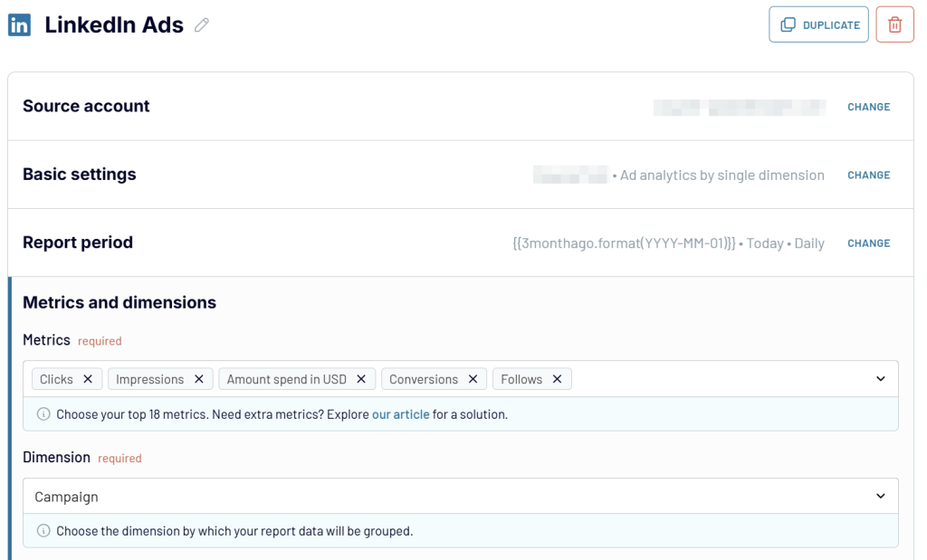Click the Impressions tag label
Screen dimensions: 927x560
tap(149, 379)
